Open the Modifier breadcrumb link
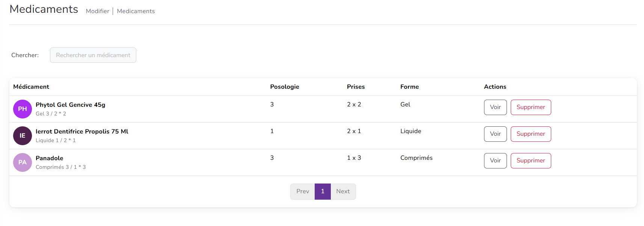644x226 pixels. pyautogui.click(x=98, y=11)
